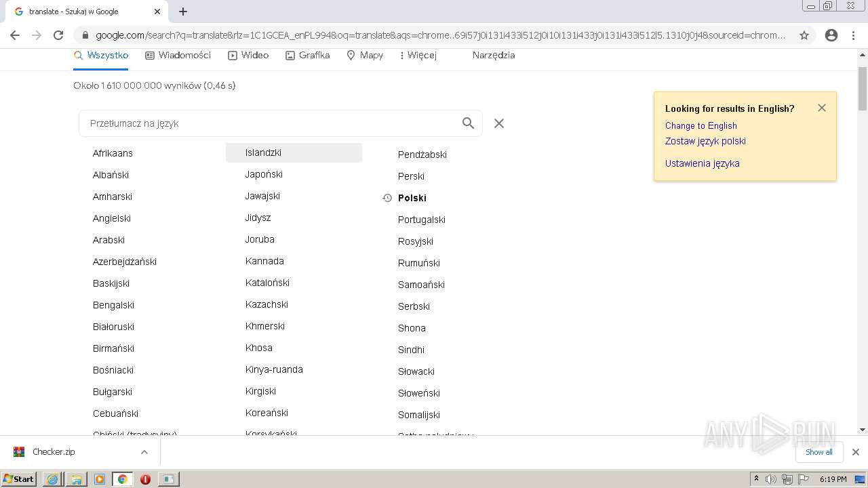Click the page vertical scrollbar thumb

pos(863,88)
